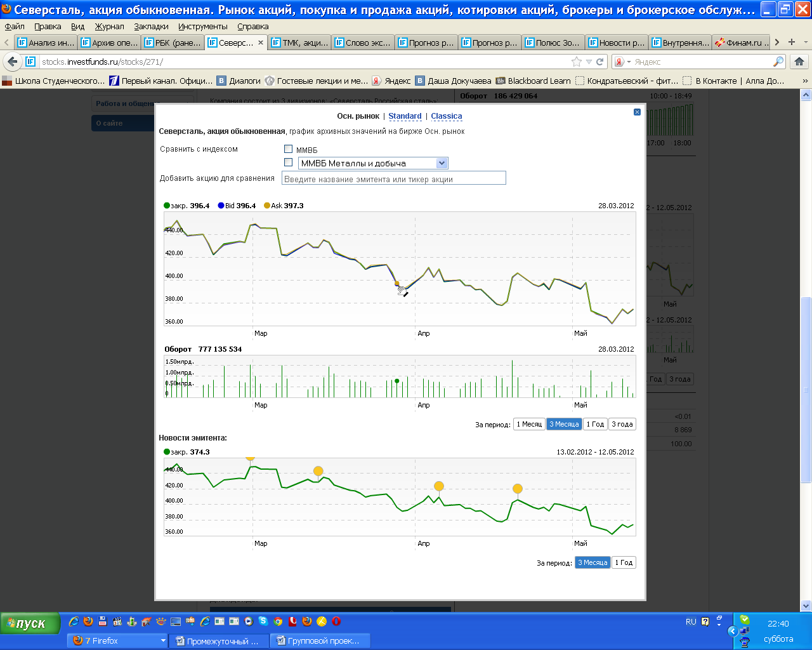Close the active Северсталь tab
The height and width of the screenshot is (650, 812).
(x=260, y=43)
